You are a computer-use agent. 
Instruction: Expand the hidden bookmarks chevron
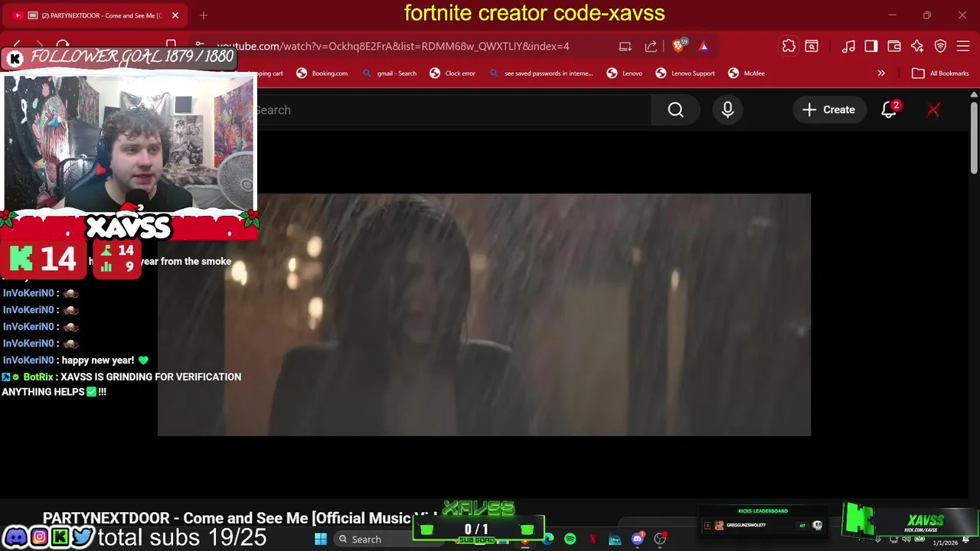[x=881, y=73]
